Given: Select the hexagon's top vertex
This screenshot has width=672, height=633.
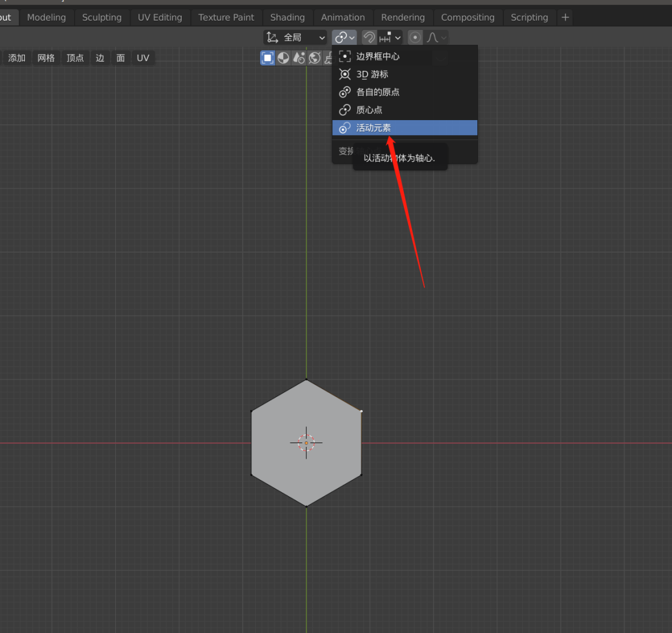Looking at the screenshot, I should pyautogui.click(x=306, y=379).
